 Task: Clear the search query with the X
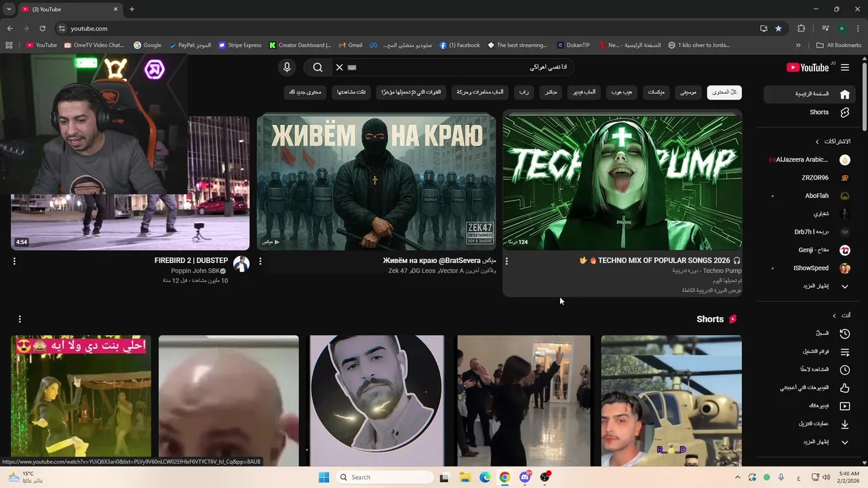click(340, 67)
